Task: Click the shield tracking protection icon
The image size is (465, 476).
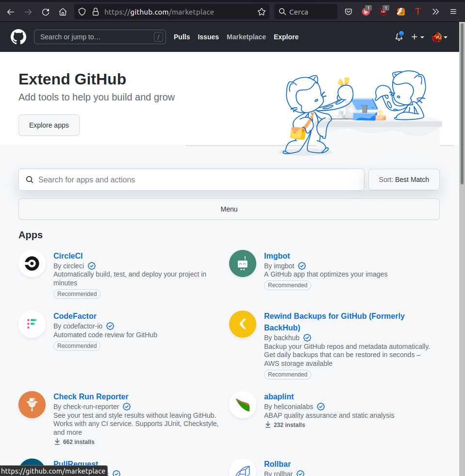Action: click(x=82, y=12)
